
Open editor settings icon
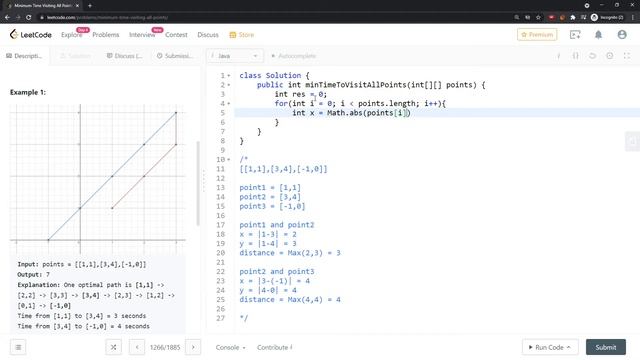pos(609,56)
